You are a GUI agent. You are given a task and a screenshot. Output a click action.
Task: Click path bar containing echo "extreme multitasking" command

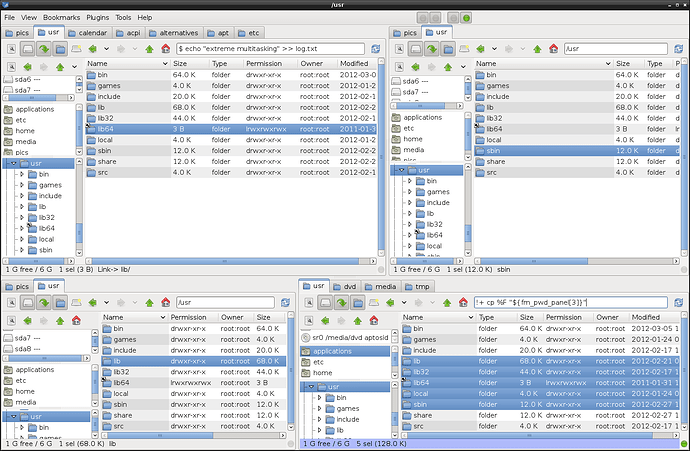pyautogui.click(x=270, y=49)
